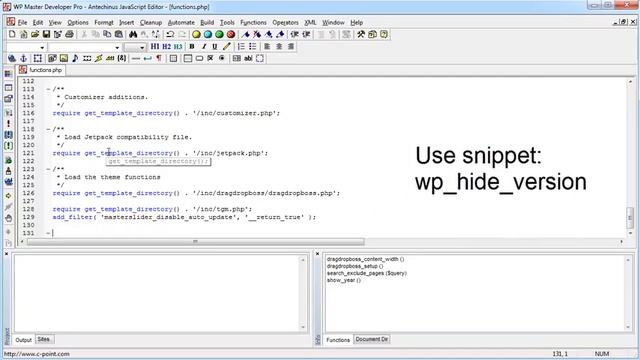640x360 pixels.
Task: Switch to the Sites tab
Action: 44,339
